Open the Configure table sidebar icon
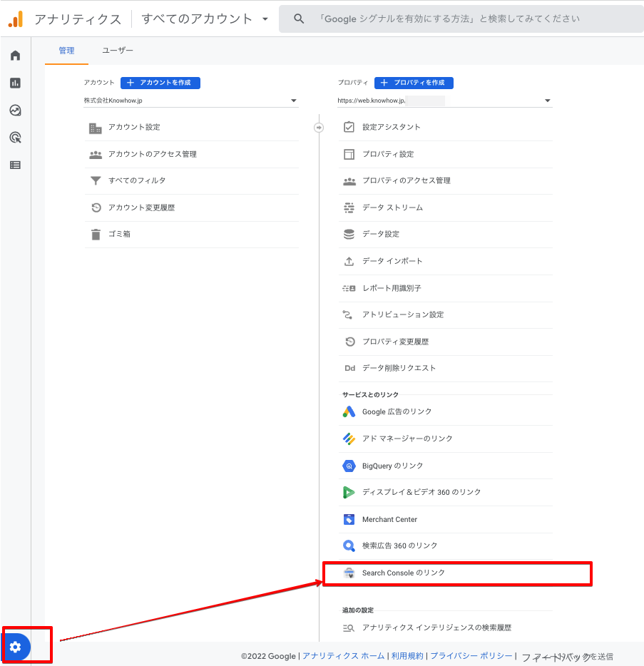Image resolution: width=644 pixels, height=666 pixels. (15, 165)
